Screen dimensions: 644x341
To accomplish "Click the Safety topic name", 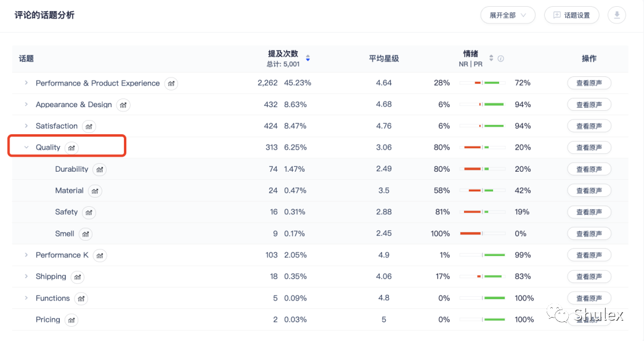I will [66, 212].
